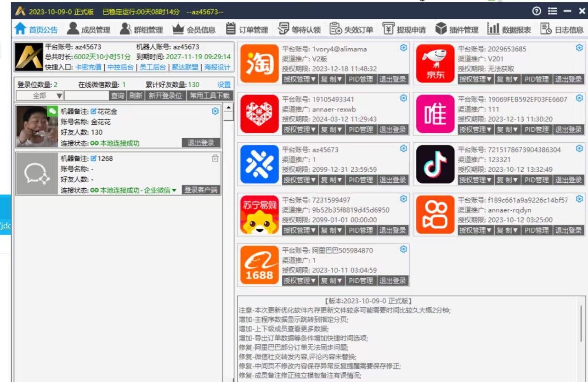Expand 授权管理 dropdown for JD account

[x=475, y=79]
